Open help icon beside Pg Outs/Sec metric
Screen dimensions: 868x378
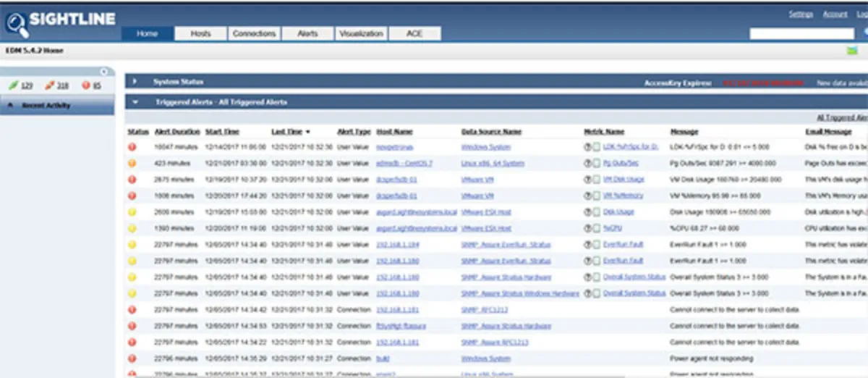coord(587,163)
